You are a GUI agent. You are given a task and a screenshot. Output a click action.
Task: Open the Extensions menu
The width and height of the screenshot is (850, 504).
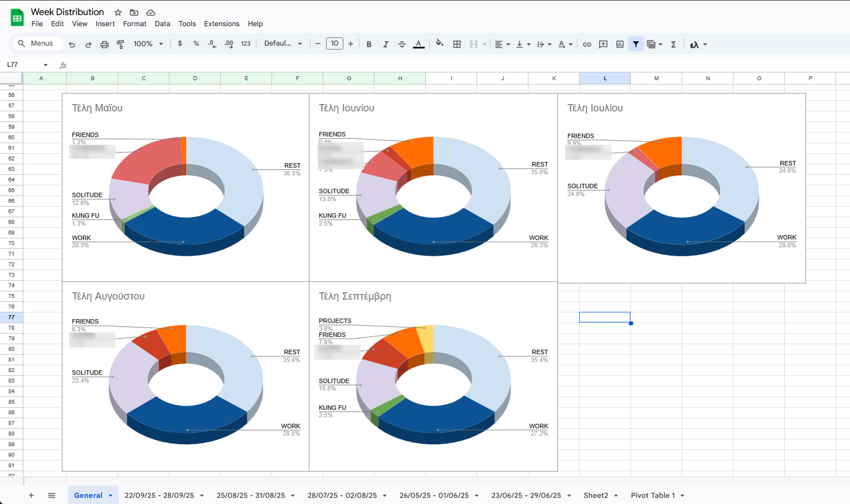pyautogui.click(x=221, y=24)
